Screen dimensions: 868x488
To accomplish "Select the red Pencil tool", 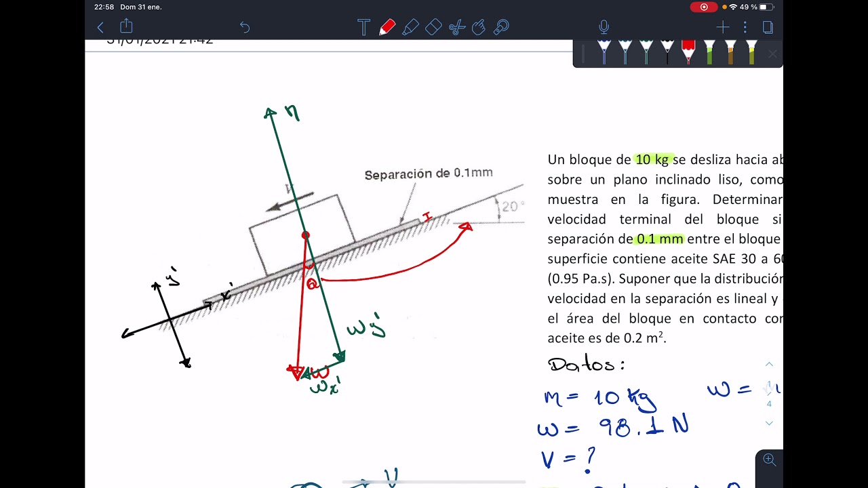I will (x=387, y=27).
